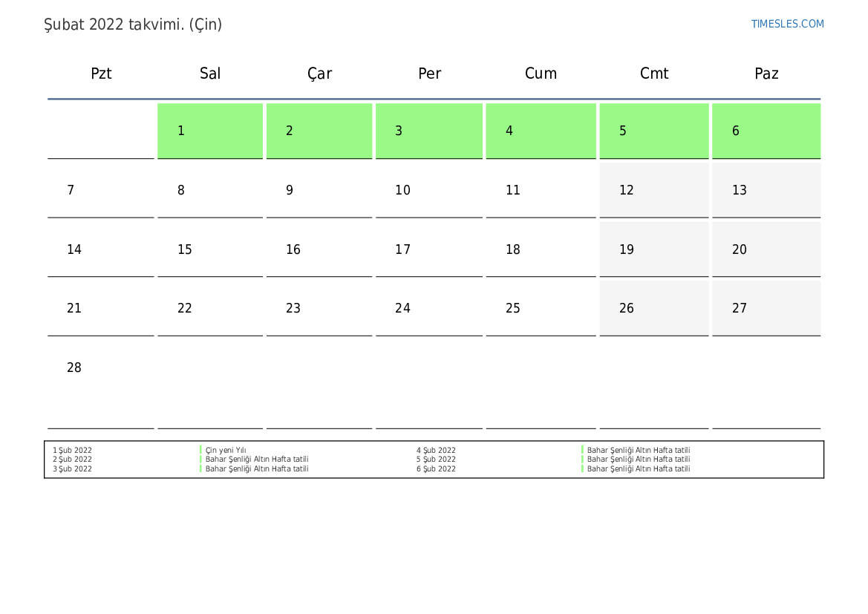Click the "6 Şub 2022" legend date
Screen dimensions: 868x614
pos(436,468)
